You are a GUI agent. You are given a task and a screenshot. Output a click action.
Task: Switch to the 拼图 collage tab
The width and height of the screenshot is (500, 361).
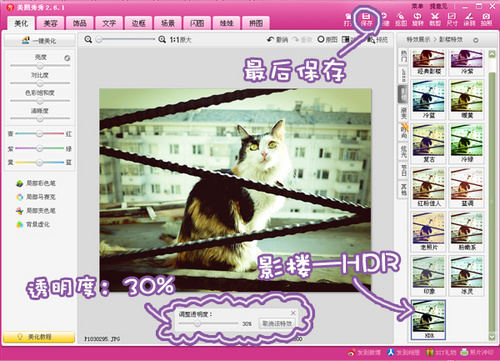[x=256, y=23]
